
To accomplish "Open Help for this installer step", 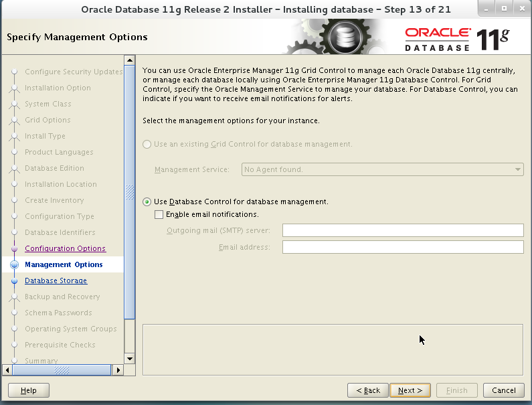I will 29,390.
